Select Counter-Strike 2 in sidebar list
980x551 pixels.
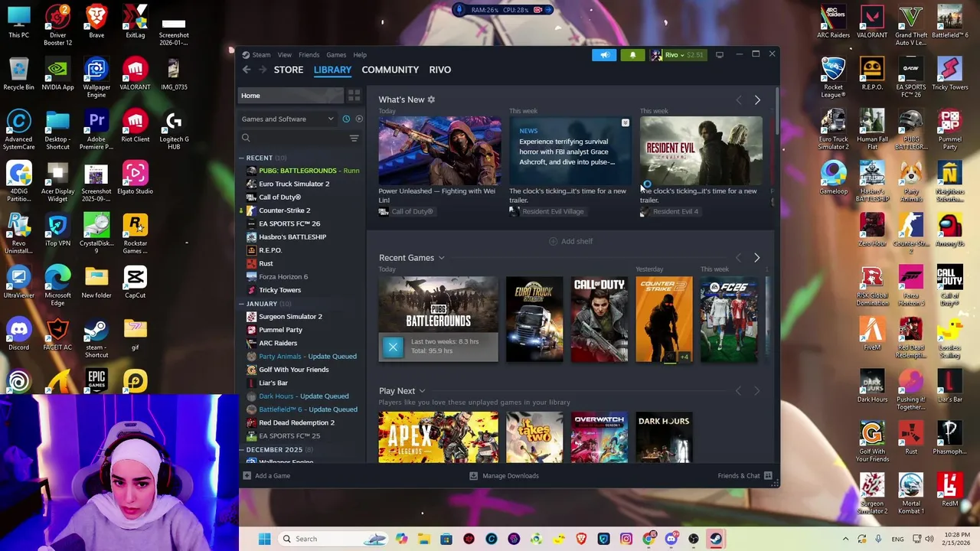pos(285,210)
